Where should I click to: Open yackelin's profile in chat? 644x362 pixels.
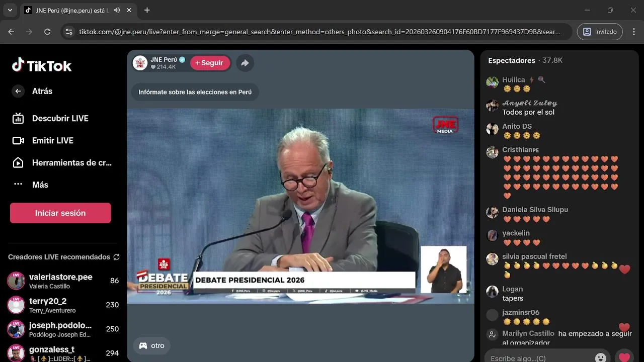pos(516,233)
